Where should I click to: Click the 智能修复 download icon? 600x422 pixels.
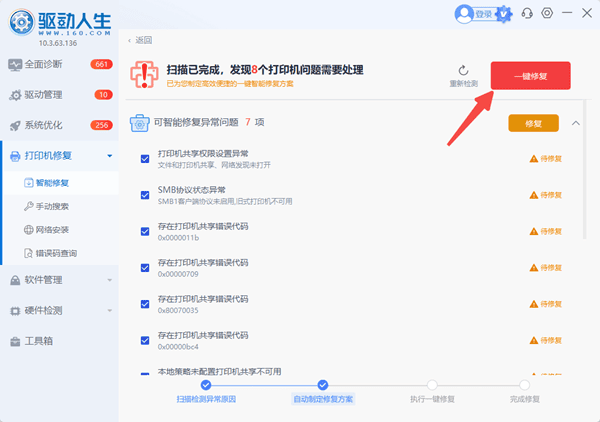click(28, 183)
